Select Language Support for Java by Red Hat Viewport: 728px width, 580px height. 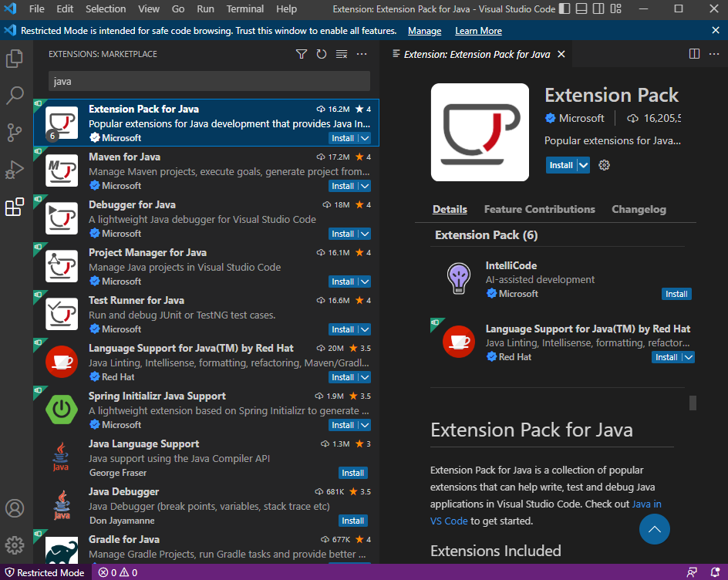pyautogui.click(x=206, y=362)
